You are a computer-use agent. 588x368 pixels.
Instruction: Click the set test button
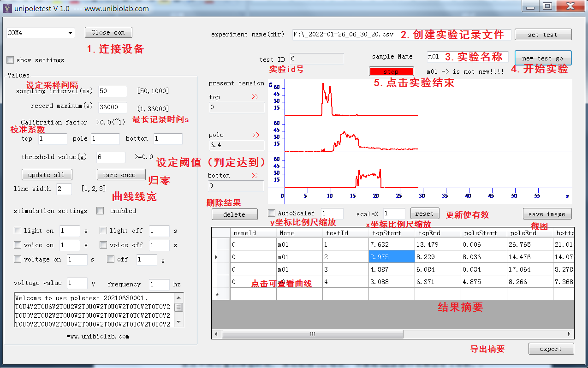(x=543, y=35)
